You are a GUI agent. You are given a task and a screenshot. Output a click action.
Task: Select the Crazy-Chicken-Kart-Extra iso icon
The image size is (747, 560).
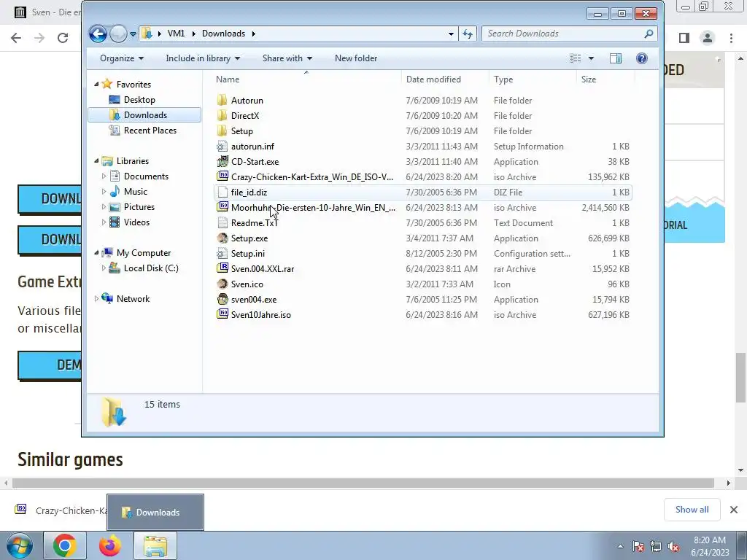(x=222, y=176)
